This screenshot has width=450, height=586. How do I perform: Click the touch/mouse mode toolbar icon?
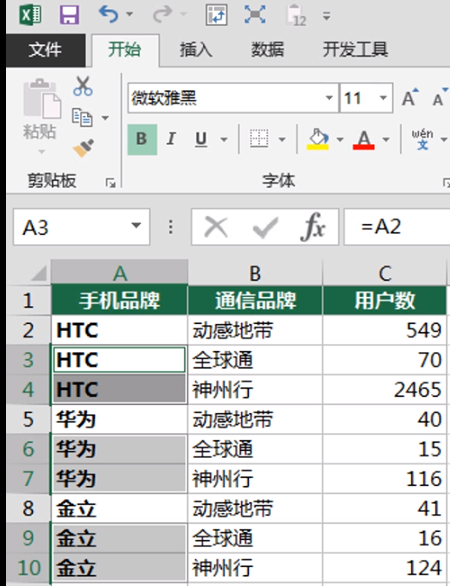point(216,15)
